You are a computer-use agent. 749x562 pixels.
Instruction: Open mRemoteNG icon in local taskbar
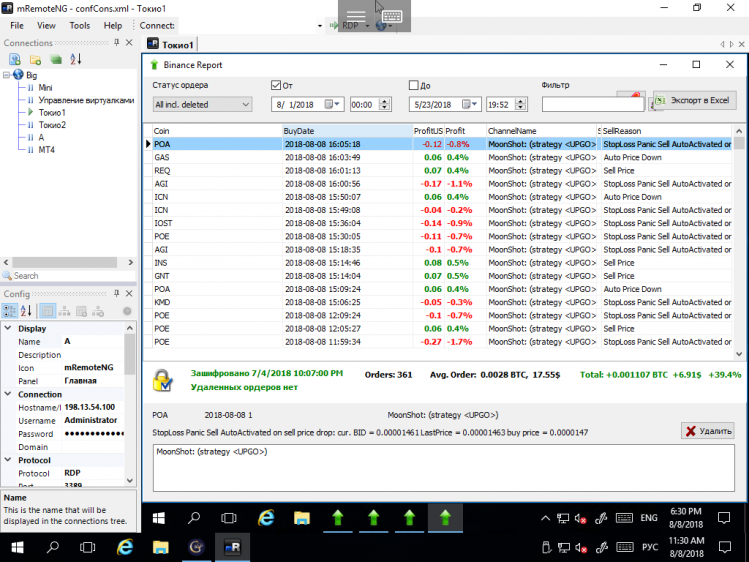point(232,547)
